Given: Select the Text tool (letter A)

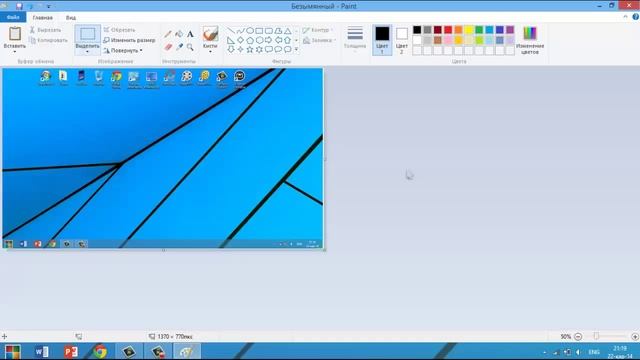Looking at the screenshot, I should [x=190, y=34].
